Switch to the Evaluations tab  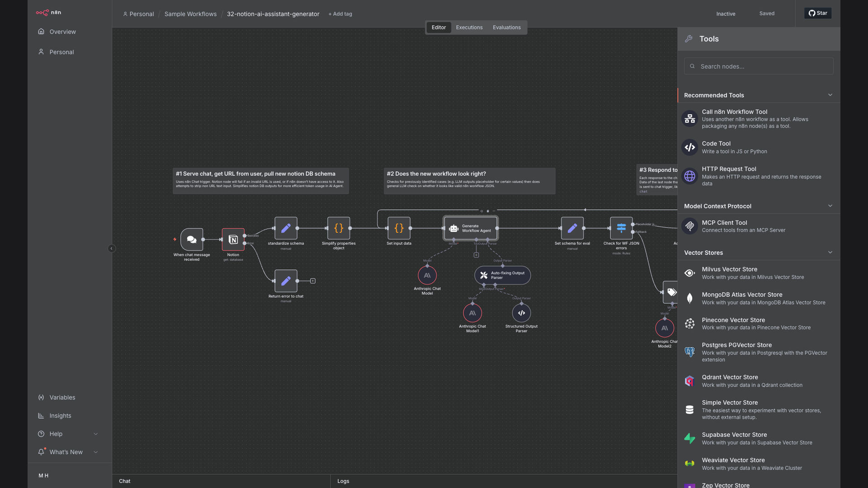(507, 28)
